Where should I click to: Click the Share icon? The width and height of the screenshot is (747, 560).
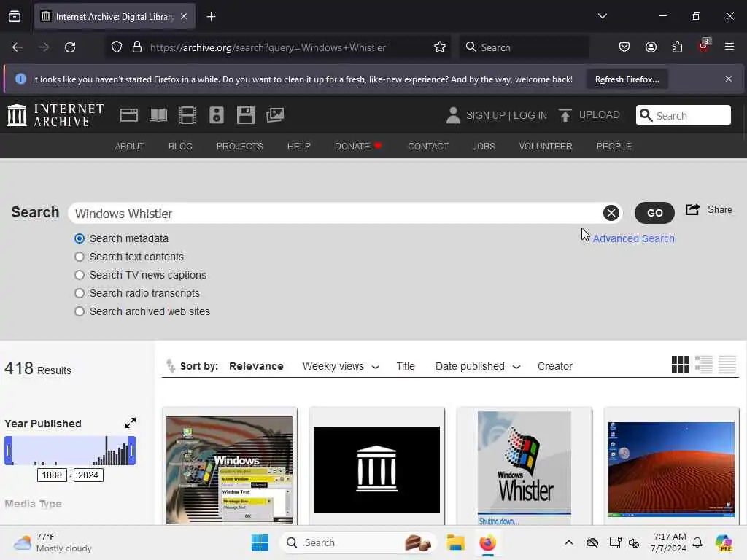692,209
